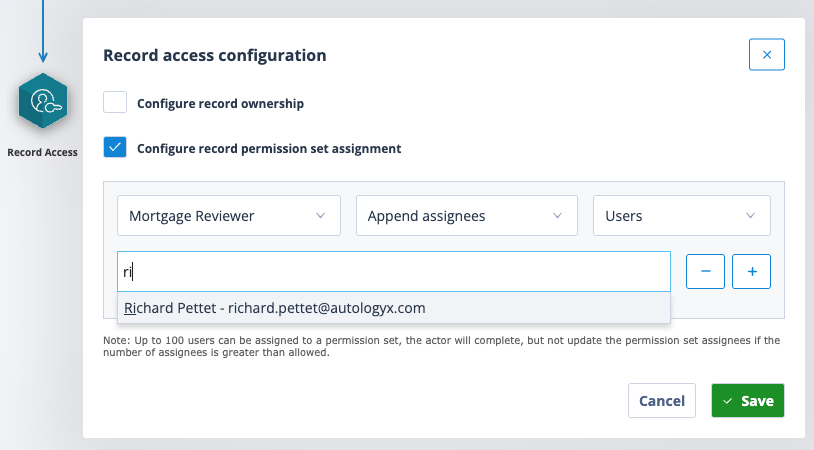
Task: Enable Configure record ownership checkbox
Action: point(115,102)
